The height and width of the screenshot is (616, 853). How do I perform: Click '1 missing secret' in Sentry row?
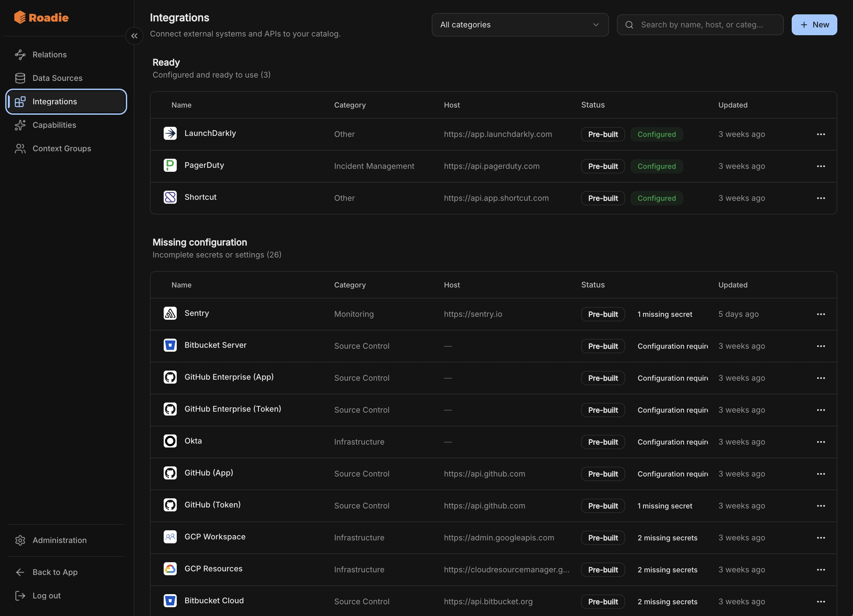click(665, 314)
